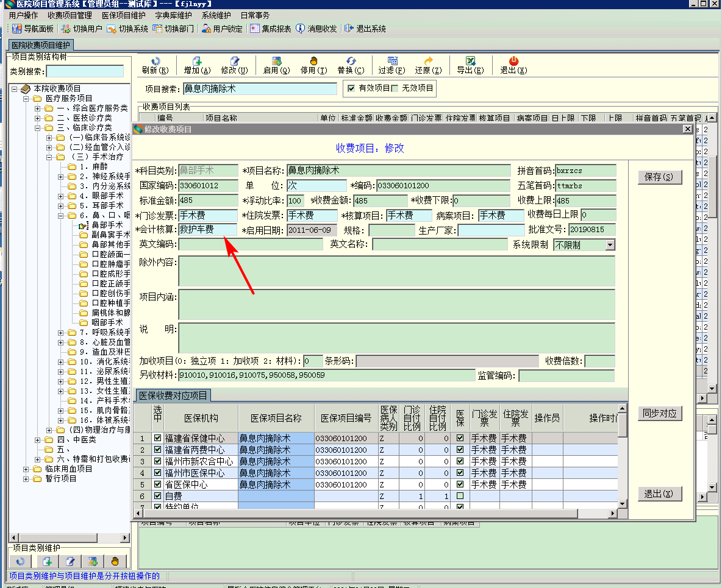Open the 集成报表 icon
The image size is (722, 588).
click(255, 29)
